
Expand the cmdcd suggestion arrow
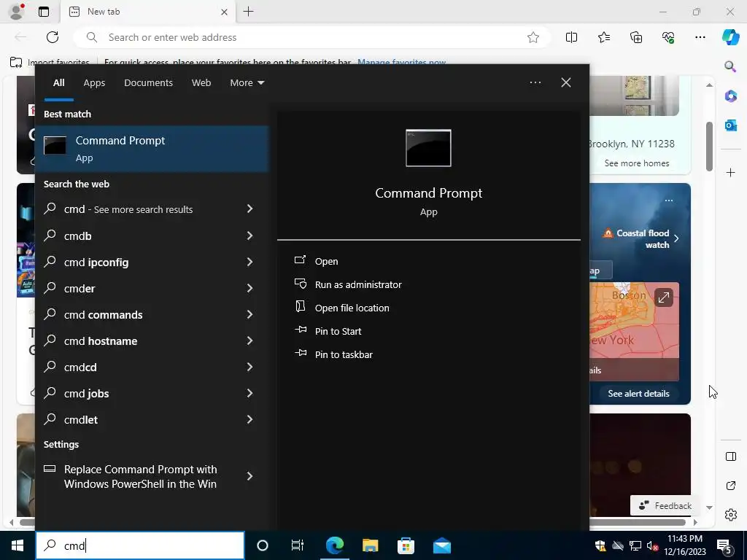(249, 366)
